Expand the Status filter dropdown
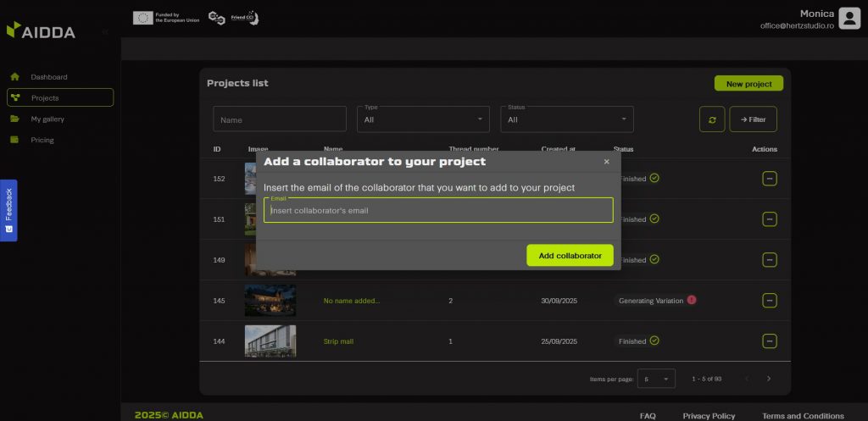868x421 pixels. pyautogui.click(x=568, y=119)
